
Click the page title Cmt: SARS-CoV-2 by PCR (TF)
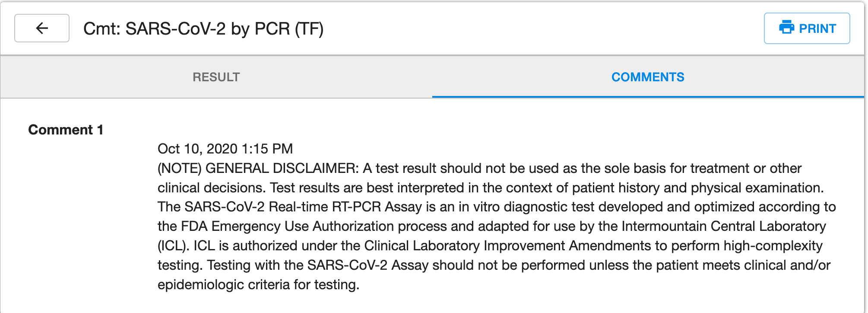pyautogui.click(x=203, y=29)
